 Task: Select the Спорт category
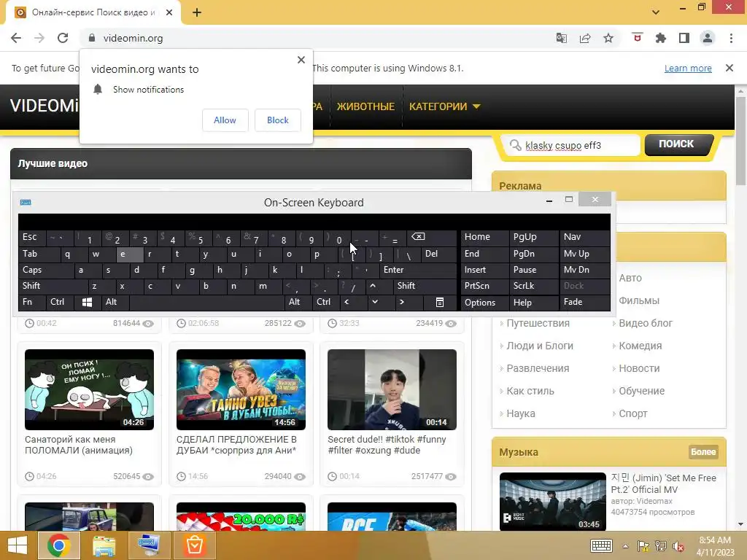[633, 414]
